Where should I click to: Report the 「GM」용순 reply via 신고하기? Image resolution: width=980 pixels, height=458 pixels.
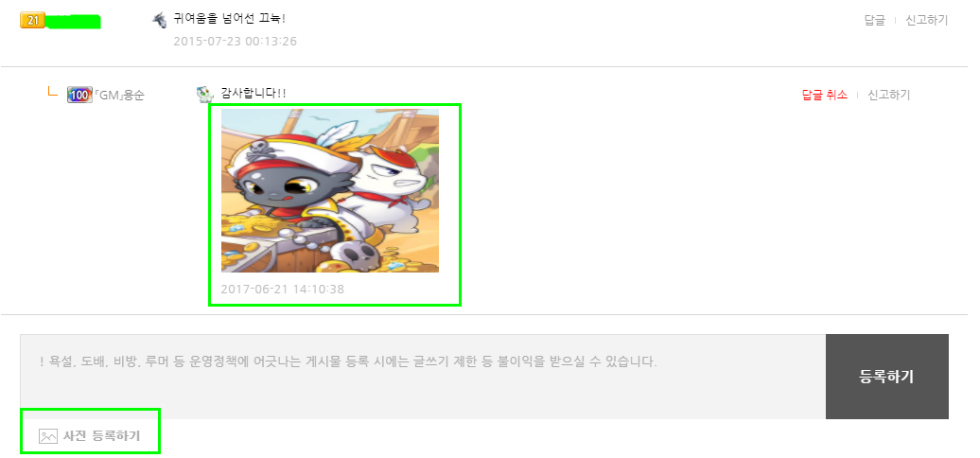pos(889,95)
